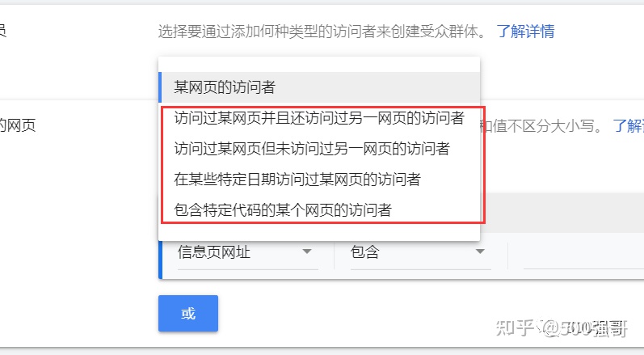Screen dimensions: 644x355
Task: Click the value input field right of 包含
Action: (583, 255)
